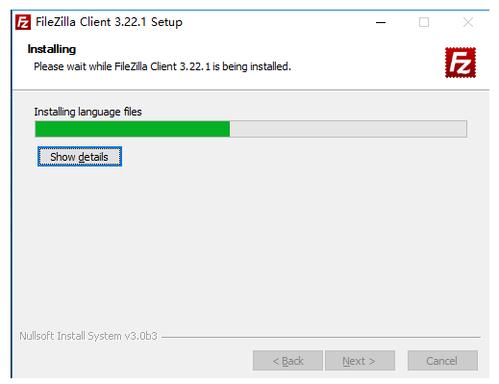The height and width of the screenshot is (384, 499).
Task: Click the disabled Next button
Action: coord(360,361)
